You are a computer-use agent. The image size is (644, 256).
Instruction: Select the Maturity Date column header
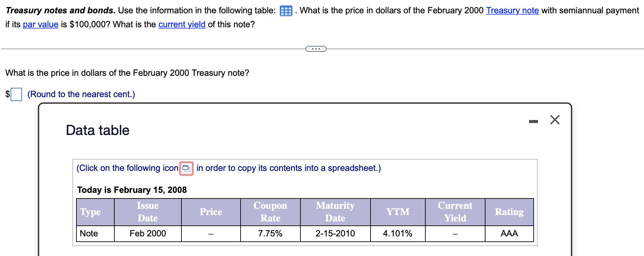335,212
